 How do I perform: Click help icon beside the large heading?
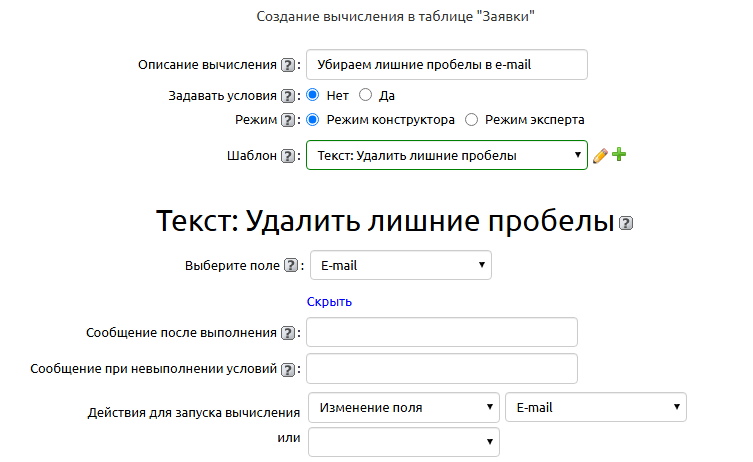pos(627,223)
